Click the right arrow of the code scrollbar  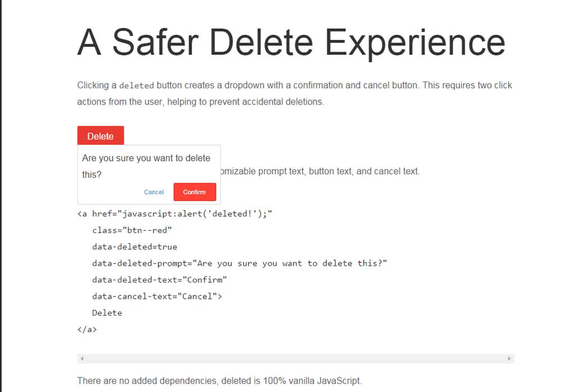click(509, 358)
